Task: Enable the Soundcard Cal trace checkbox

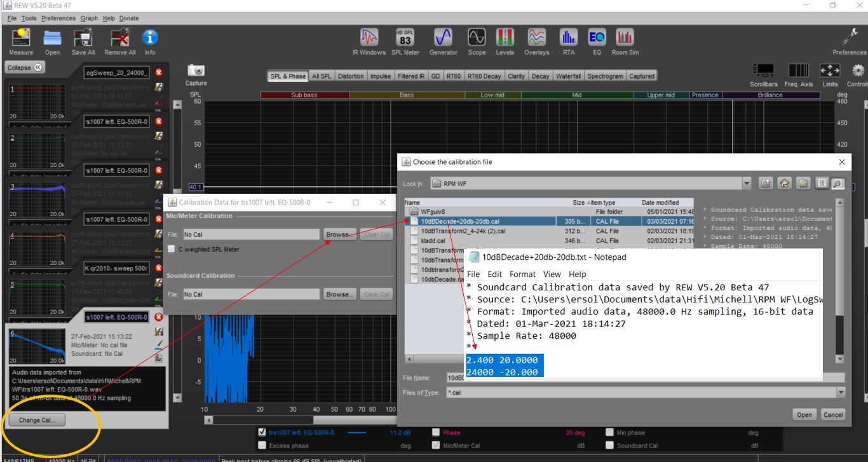Action: (x=609, y=445)
